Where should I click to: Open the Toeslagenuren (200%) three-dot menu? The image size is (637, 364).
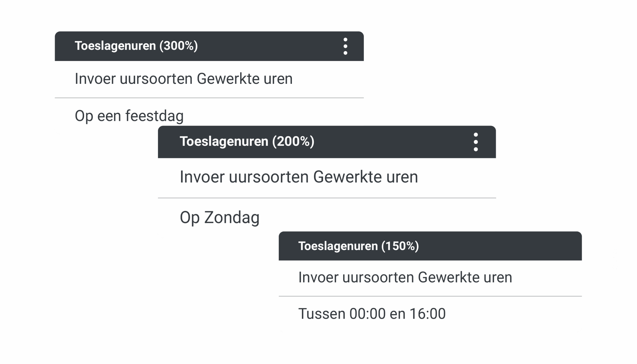click(x=476, y=142)
